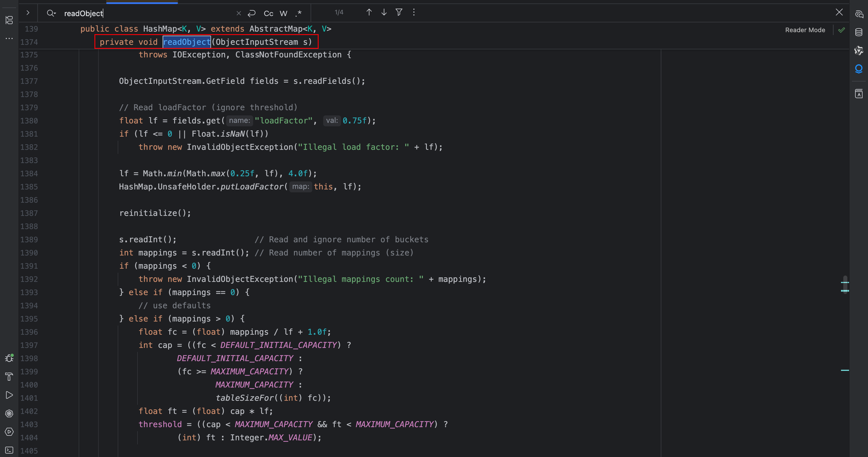Toggle Match Case (Cc) search option
Viewport: 868px width, 457px height.
[x=268, y=13]
